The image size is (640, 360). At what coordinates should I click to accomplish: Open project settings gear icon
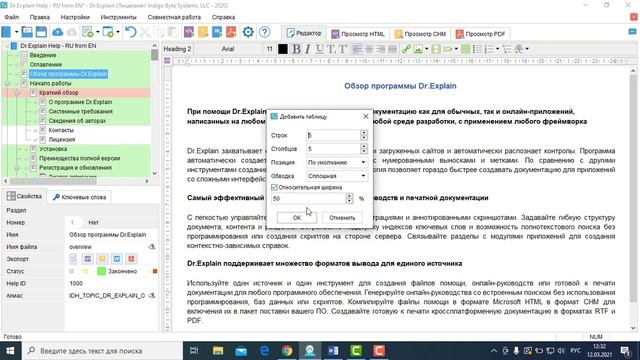pyautogui.click(x=248, y=32)
